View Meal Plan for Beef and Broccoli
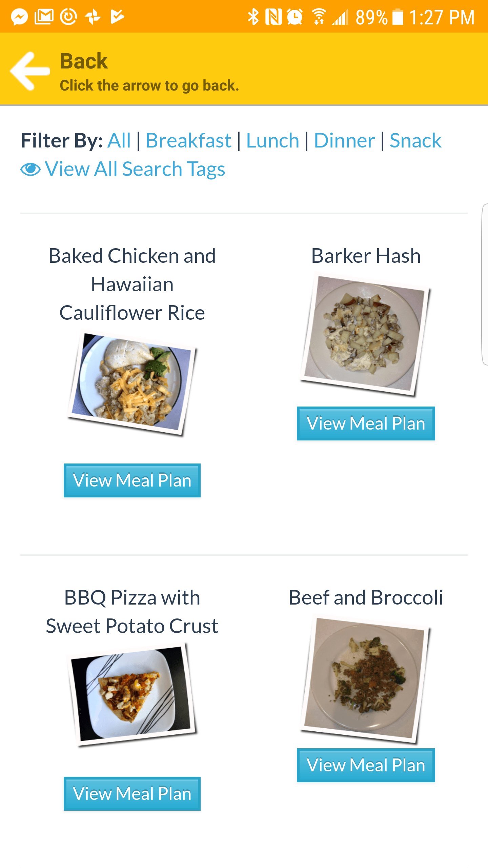This screenshot has width=488, height=868. tap(366, 765)
